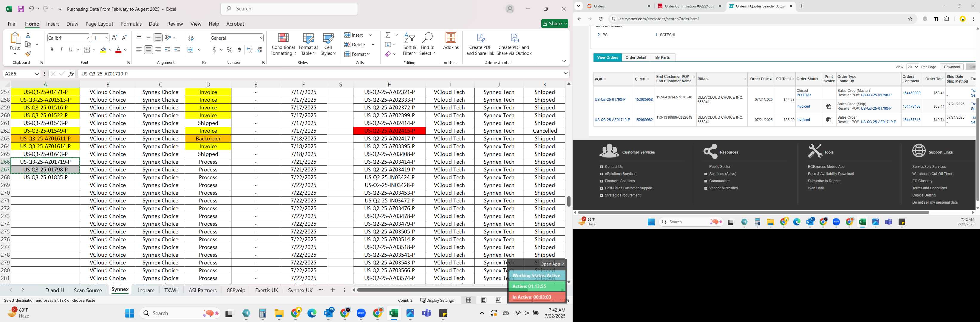This screenshot has width=980, height=322.
Task: Click the Decrease Font Size icon
Action: (x=124, y=38)
